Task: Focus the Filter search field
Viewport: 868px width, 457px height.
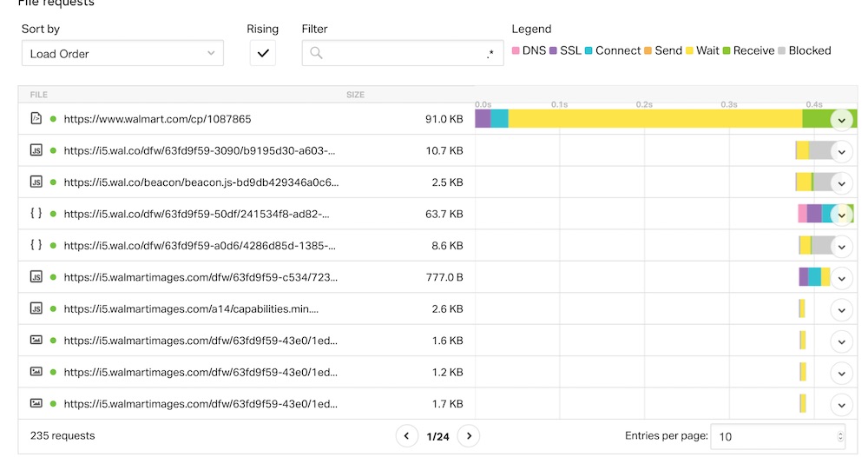Action: pos(403,53)
